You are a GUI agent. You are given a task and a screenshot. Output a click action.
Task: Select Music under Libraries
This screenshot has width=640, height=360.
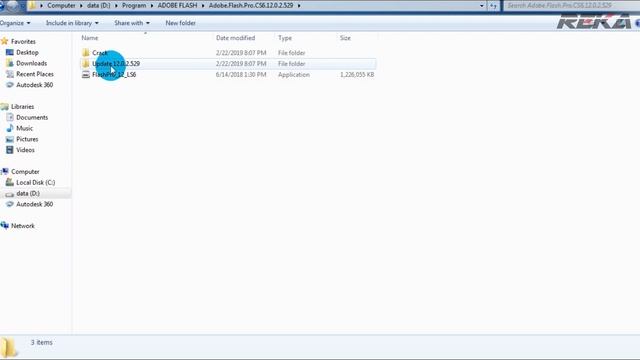coord(24,128)
